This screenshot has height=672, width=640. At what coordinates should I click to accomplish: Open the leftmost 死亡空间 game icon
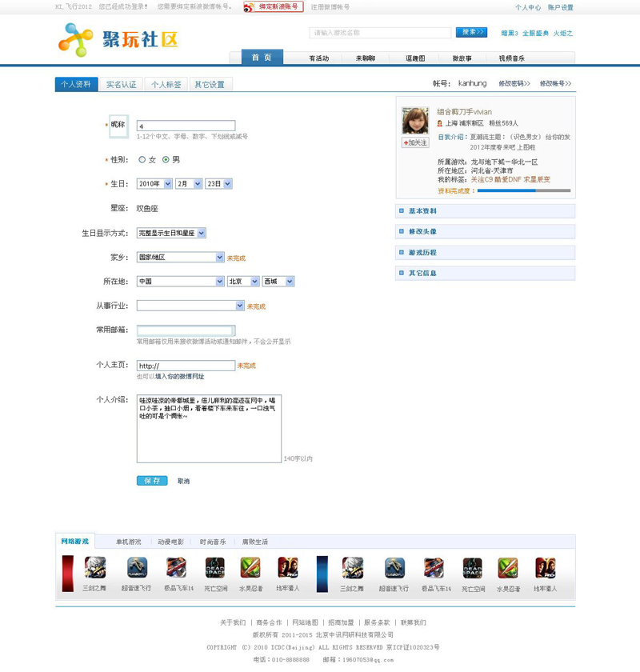click(x=214, y=567)
